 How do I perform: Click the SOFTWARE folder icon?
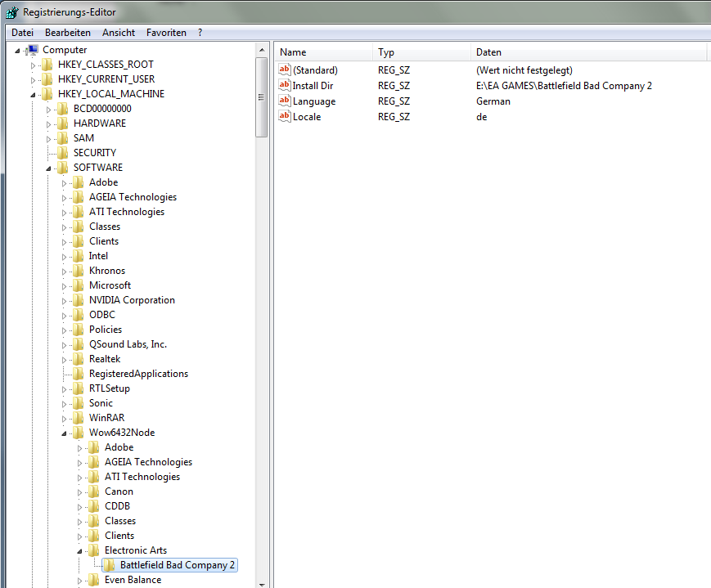click(x=62, y=168)
